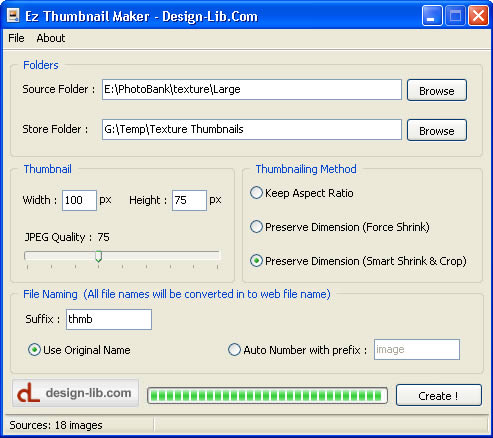Viewport: 493px width, 438px height.
Task: Click the 'Thumbnailing Method' group title
Action: point(306,169)
